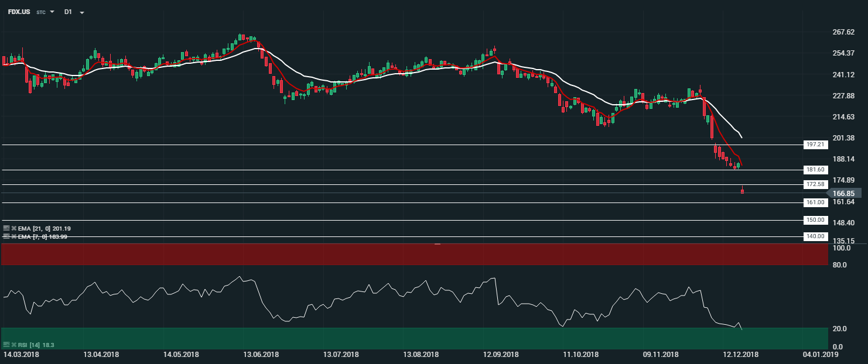The height and width of the screenshot is (364, 868).
Task: Click the FDX.US symbol name
Action: pos(19,12)
